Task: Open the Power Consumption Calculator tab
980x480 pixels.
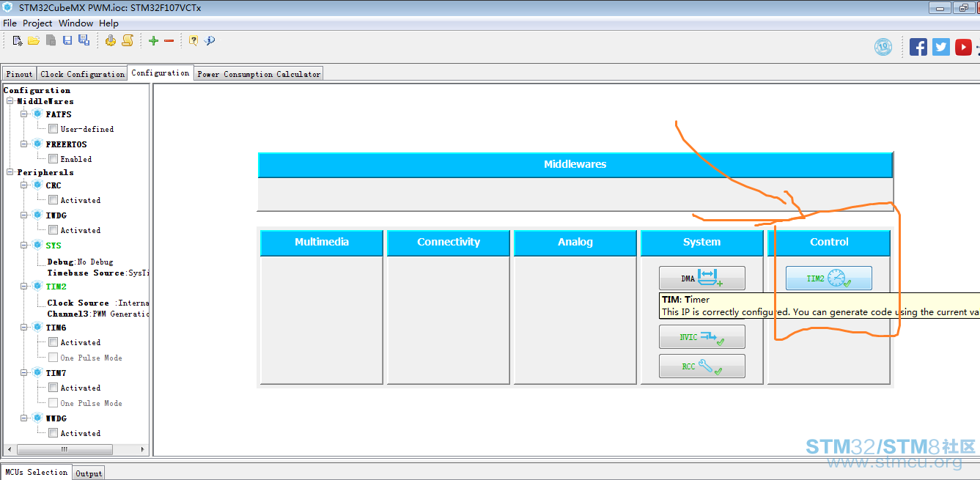Action: (x=259, y=74)
